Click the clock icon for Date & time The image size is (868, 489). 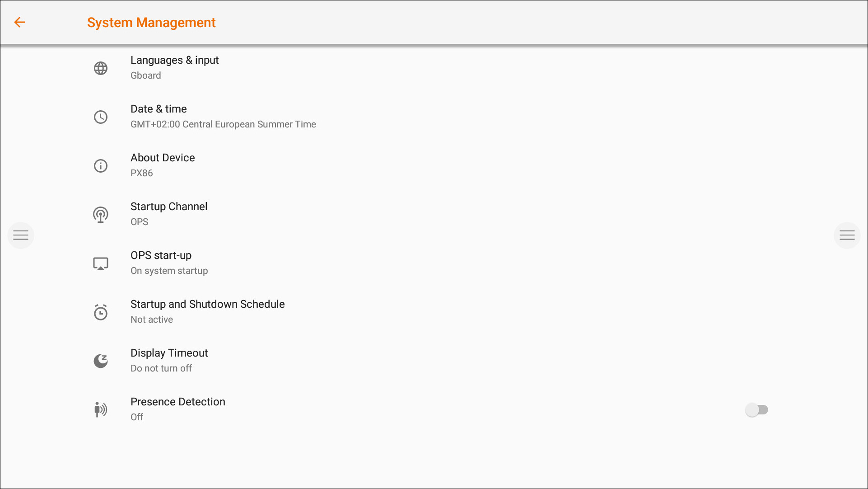tap(100, 117)
